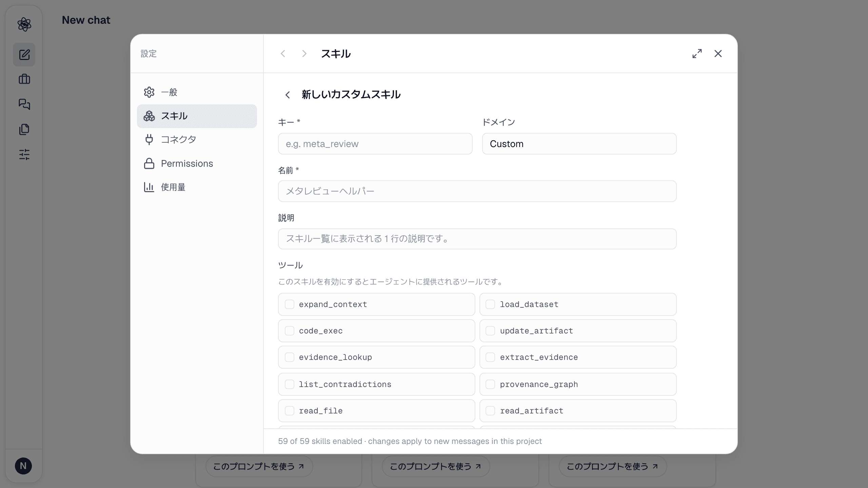Go back with header left chevron
Screen dimensions: 868x488
coord(283,54)
